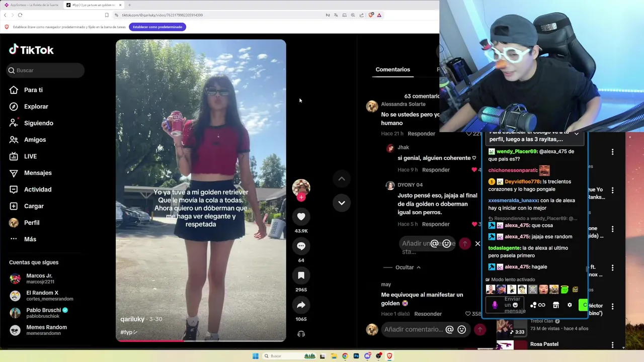Open the Cargar upload page
Screen dimensions: 644x362
pyautogui.click(x=27, y=206)
